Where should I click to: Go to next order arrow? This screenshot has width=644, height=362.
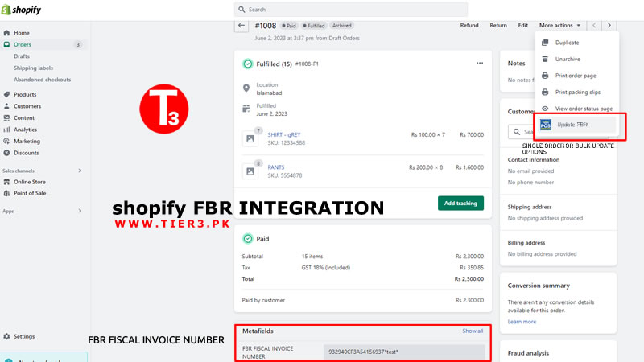(609, 26)
